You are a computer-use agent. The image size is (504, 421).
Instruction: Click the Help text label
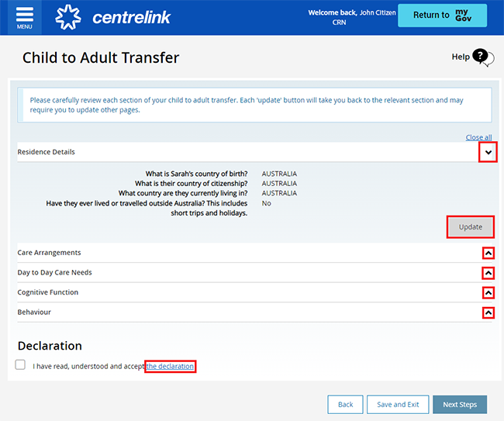click(461, 57)
